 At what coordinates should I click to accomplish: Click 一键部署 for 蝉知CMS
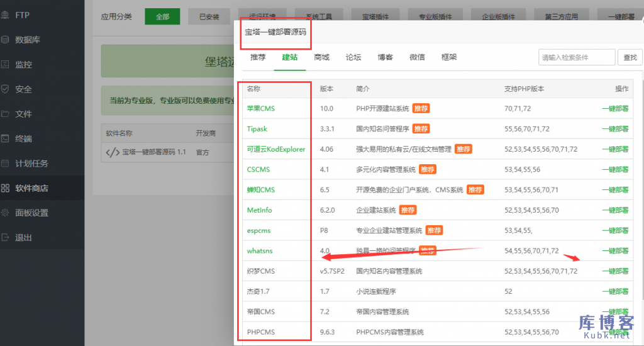pos(615,190)
